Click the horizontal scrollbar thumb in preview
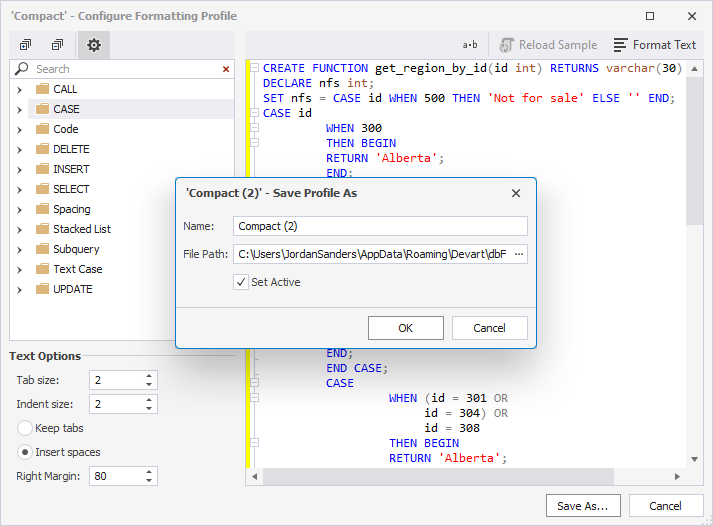 tap(438, 476)
